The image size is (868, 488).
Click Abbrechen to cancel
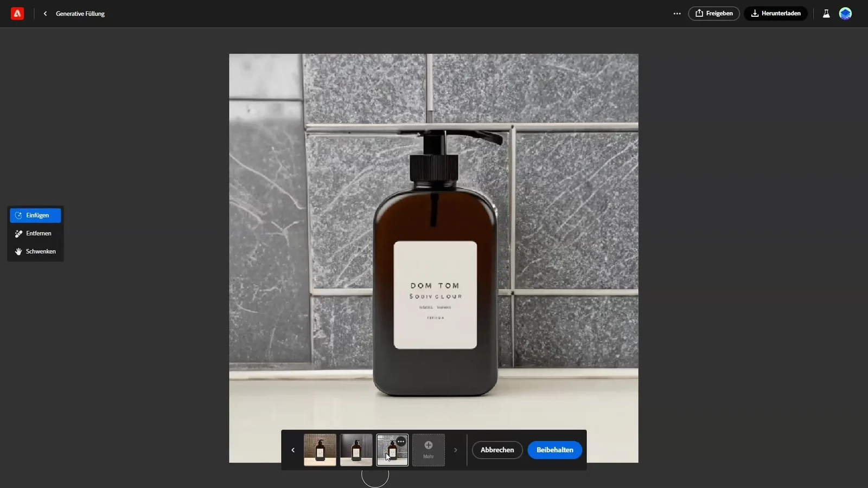coord(497,450)
